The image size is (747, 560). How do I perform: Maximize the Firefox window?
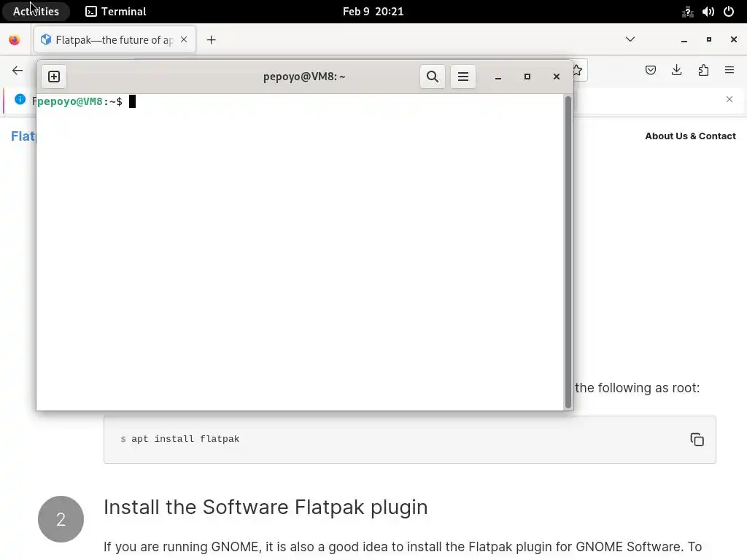point(709,40)
